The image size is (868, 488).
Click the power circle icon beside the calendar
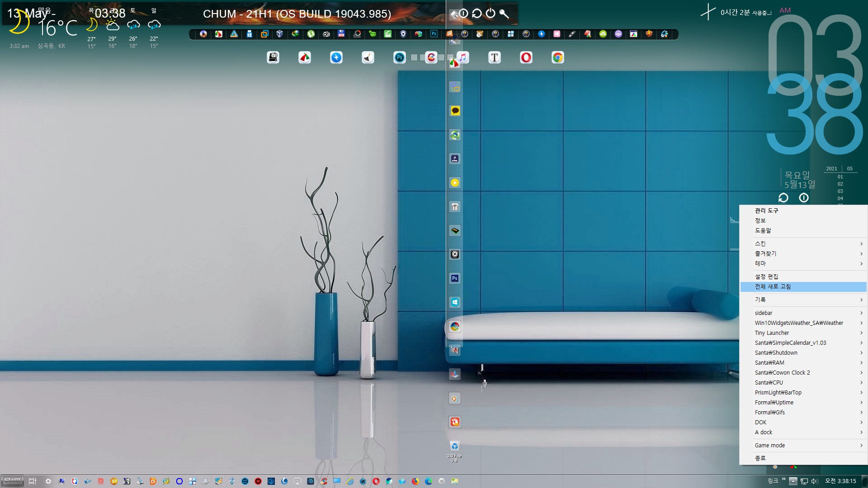pos(804,197)
